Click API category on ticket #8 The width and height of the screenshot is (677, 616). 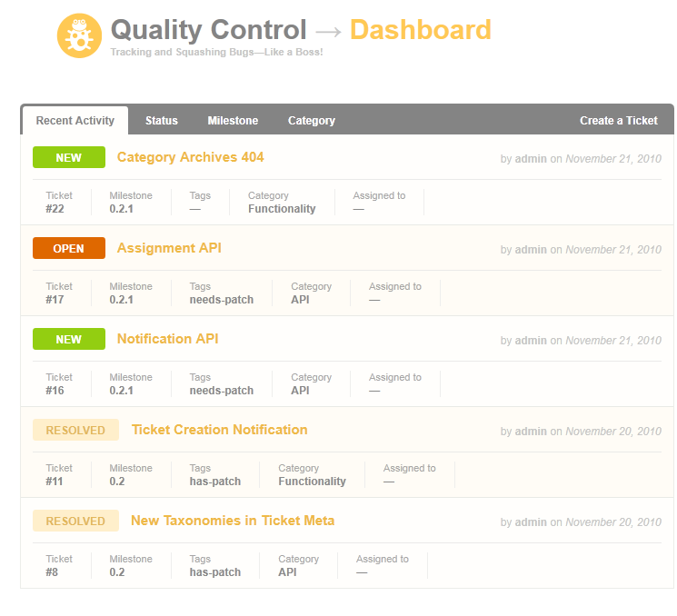click(287, 572)
